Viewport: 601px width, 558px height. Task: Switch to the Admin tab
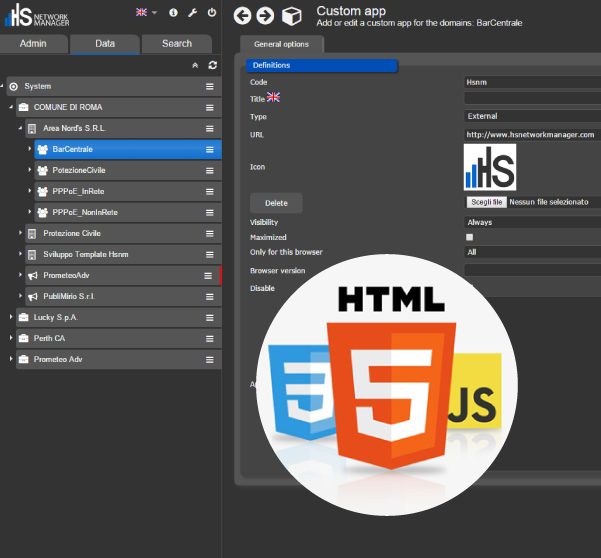(34, 44)
